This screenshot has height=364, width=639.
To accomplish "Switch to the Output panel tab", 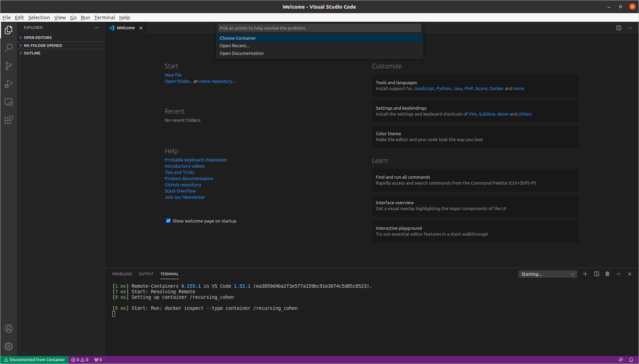I will point(146,274).
